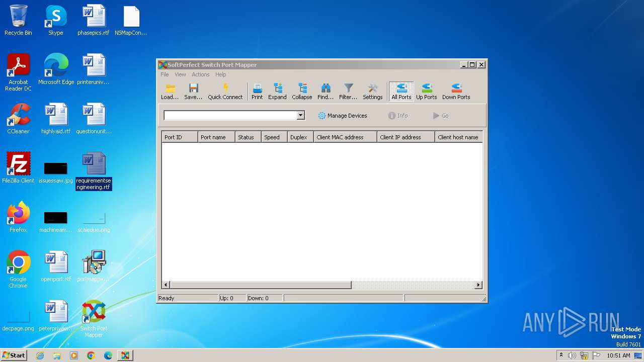Open the Filter funnel tool

(348, 92)
